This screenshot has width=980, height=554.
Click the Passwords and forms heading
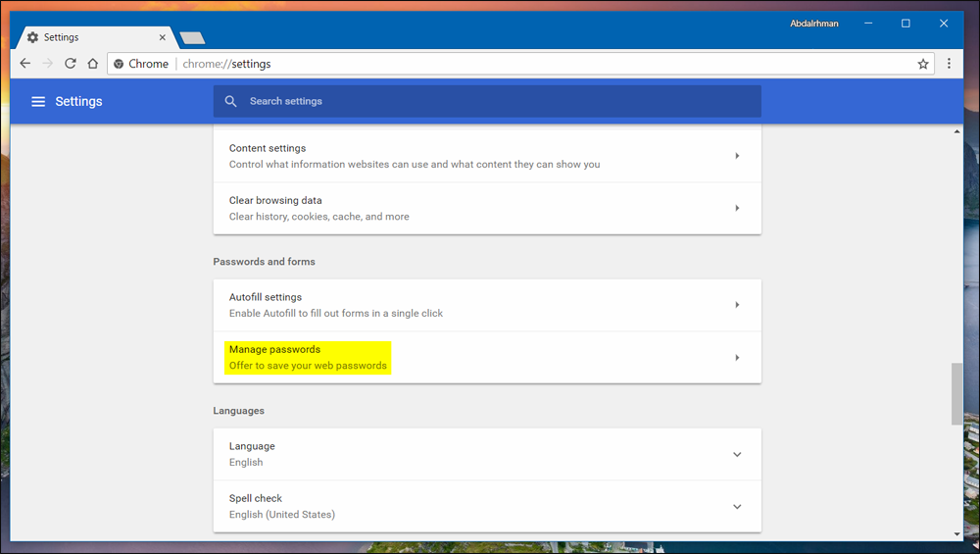click(x=264, y=262)
